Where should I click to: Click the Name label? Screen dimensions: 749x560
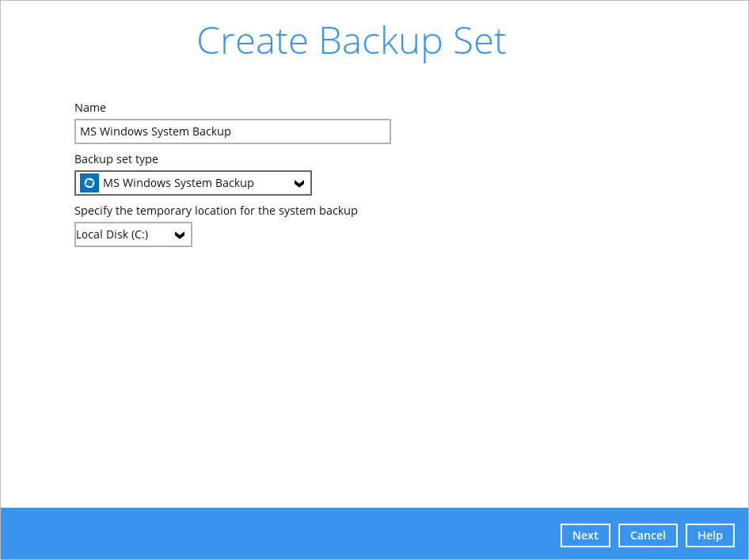(x=90, y=108)
